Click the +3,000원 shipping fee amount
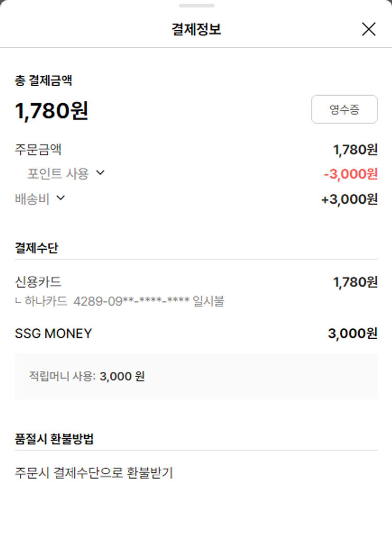 (349, 199)
